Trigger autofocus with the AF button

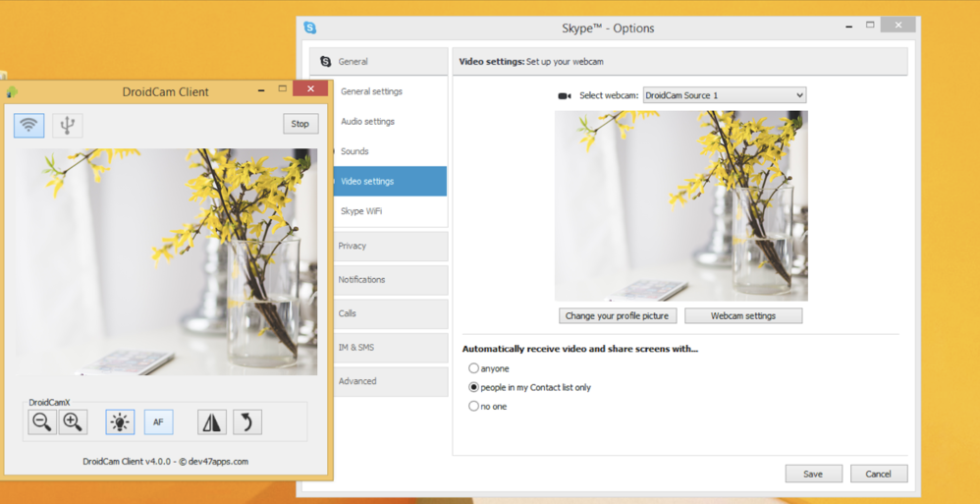point(159,422)
